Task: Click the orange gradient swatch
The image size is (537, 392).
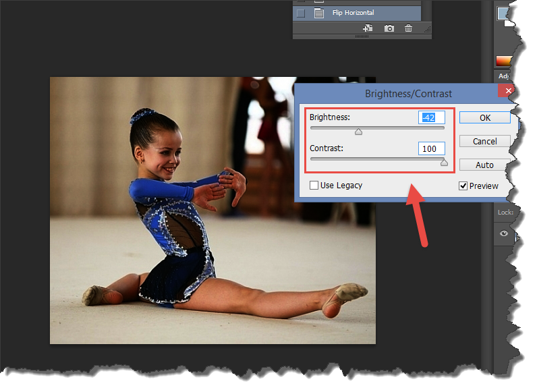Action: (x=503, y=61)
